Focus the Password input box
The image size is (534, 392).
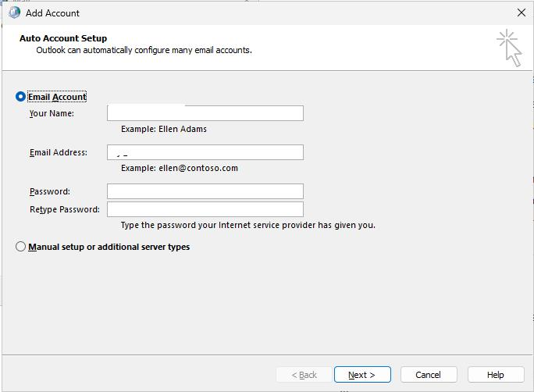point(205,191)
